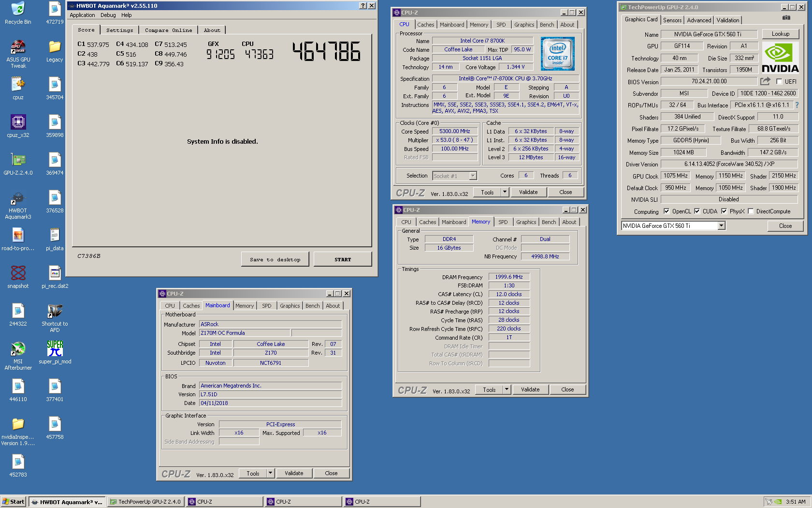Screen dimensions: 812x508
Task: Toggle the CUDA checkbox
Action: tap(697, 211)
